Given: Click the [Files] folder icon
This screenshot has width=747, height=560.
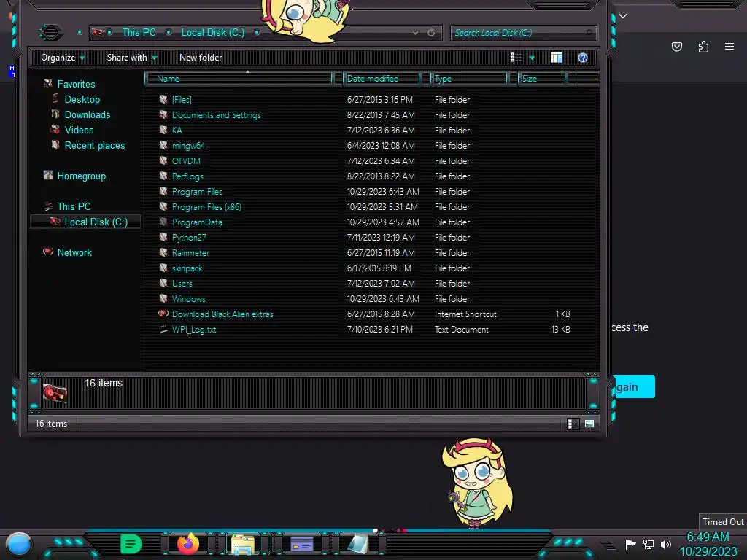Looking at the screenshot, I should [163, 99].
